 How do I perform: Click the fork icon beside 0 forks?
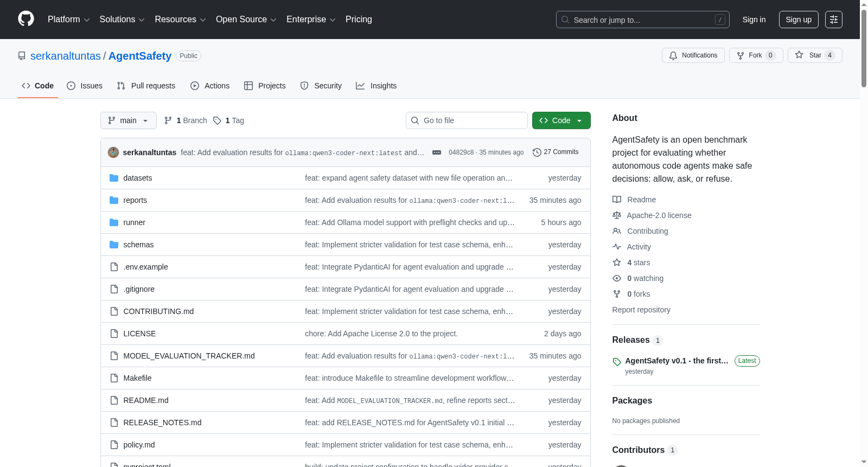click(x=617, y=294)
